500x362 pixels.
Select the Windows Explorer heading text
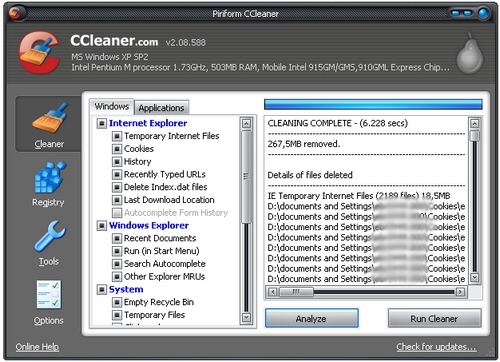149,226
